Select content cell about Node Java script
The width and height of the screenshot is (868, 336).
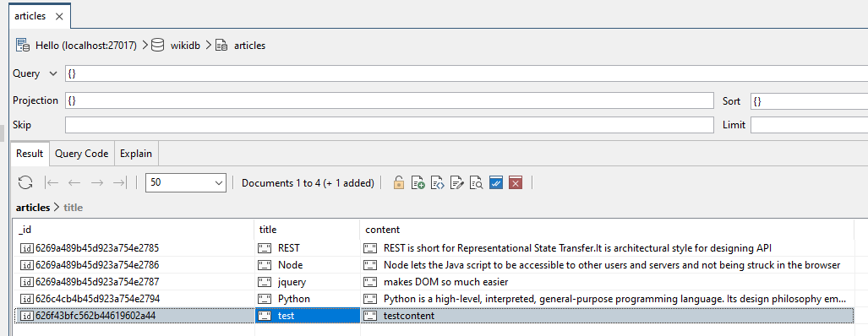pyautogui.click(x=607, y=265)
